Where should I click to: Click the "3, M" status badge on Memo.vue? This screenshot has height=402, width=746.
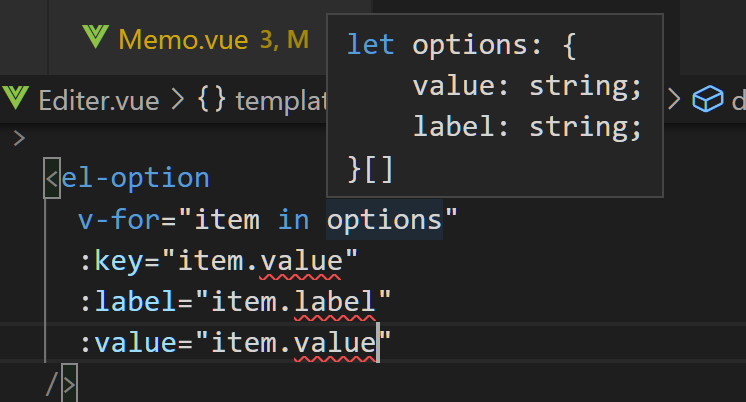[284, 39]
